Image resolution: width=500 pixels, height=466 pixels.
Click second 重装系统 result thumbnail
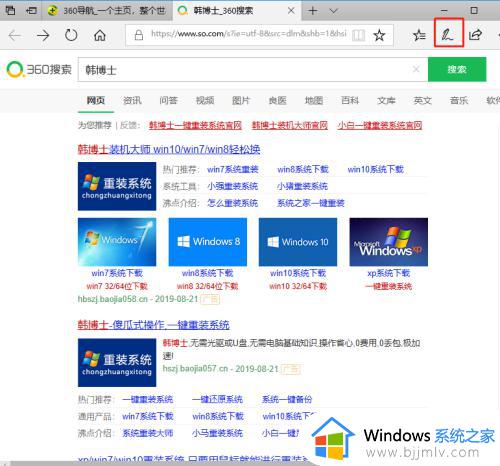[117, 363]
